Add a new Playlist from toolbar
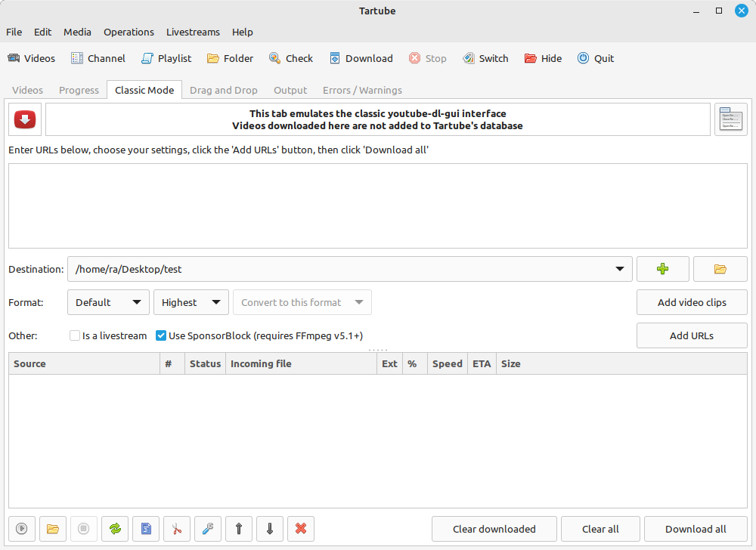Viewport: 756px width, 550px height. (166, 58)
